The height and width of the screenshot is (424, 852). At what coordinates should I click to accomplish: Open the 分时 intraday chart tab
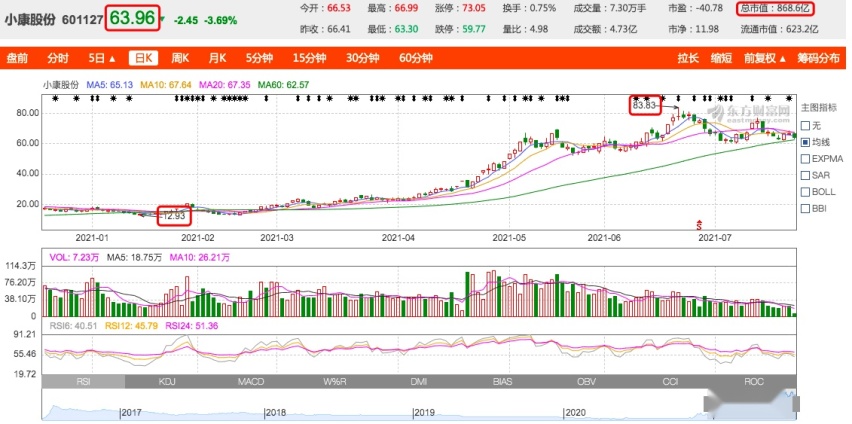[58, 58]
